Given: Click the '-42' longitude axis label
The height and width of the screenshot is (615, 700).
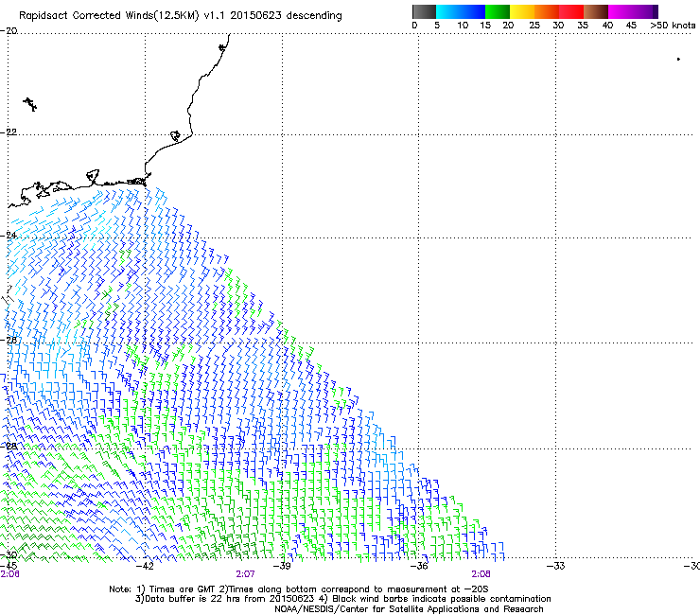Looking at the screenshot, I should (x=145, y=566).
